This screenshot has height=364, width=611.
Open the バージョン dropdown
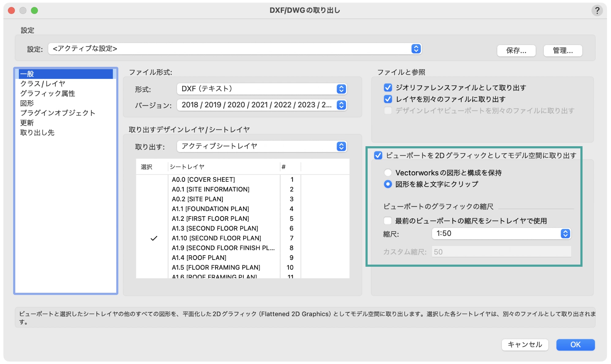(x=262, y=105)
